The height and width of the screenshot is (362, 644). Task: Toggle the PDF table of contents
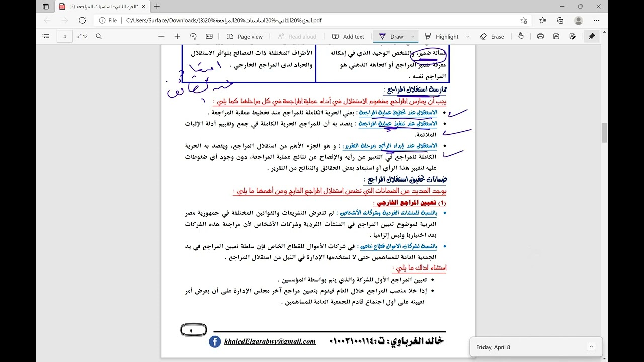tap(46, 36)
